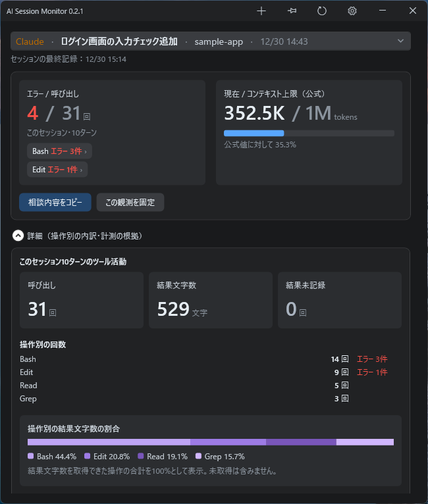Click the 結果未記録 0 回 card

click(340, 300)
